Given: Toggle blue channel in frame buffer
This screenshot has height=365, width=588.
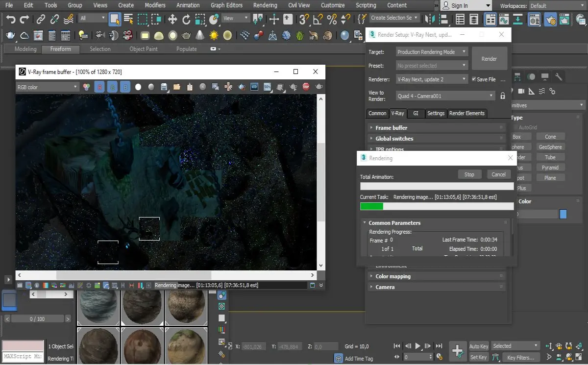Looking at the screenshot, I should [x=125, y=87].
